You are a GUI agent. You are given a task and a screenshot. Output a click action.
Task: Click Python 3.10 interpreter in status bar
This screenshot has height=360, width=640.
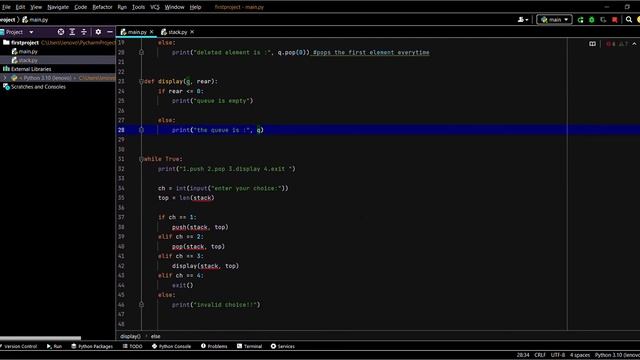pyautogui.click(x=617, y=355)
